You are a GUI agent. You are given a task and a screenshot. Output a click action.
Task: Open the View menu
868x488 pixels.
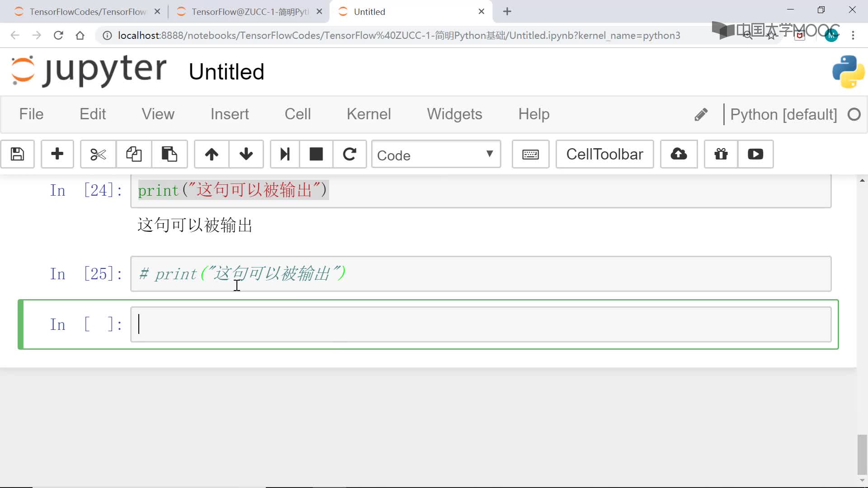pyautogui.click(x=158, y=114)
